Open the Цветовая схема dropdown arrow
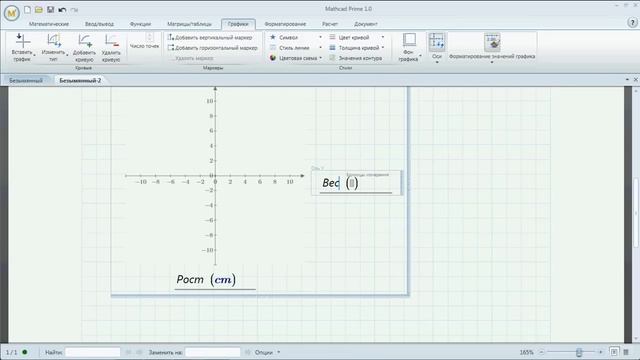This screenshot has height=360, width=640. tap(321, 58)
